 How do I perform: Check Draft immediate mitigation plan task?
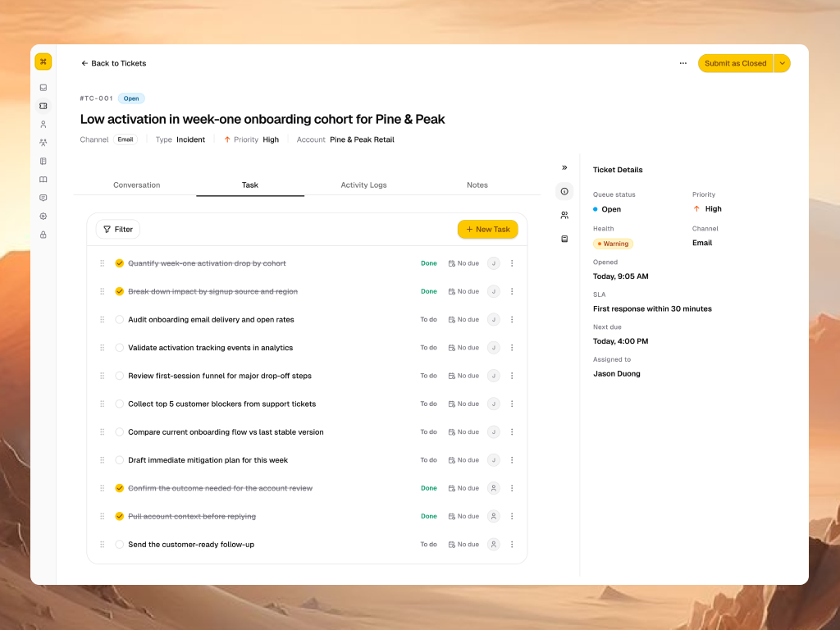pos(120,460)
